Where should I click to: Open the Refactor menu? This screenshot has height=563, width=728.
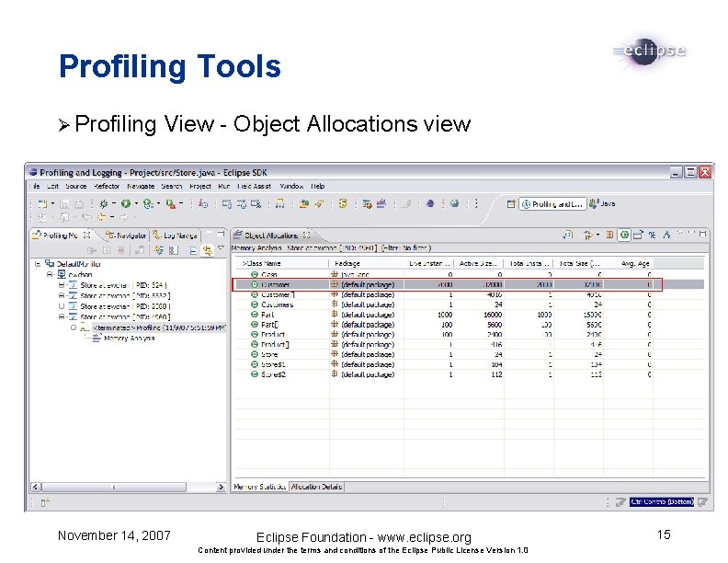107,186
